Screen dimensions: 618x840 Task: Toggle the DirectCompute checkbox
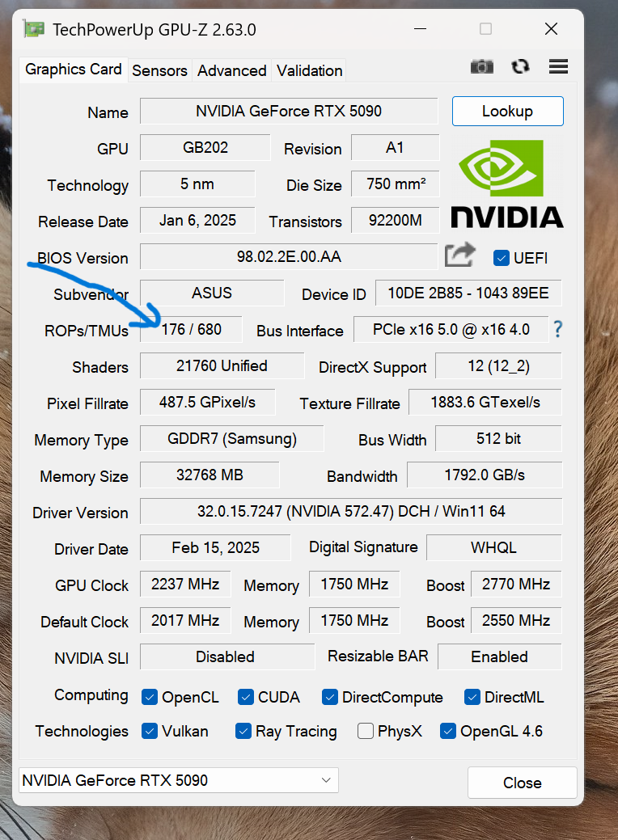pyautogui.click(x=330, y=697)
